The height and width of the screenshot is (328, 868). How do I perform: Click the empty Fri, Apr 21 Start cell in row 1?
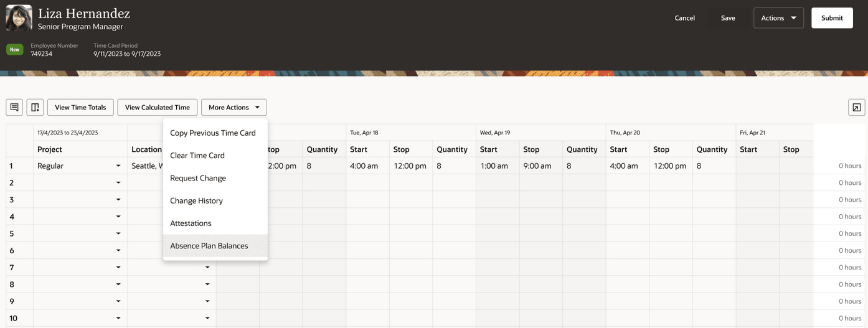coord(758,166)
